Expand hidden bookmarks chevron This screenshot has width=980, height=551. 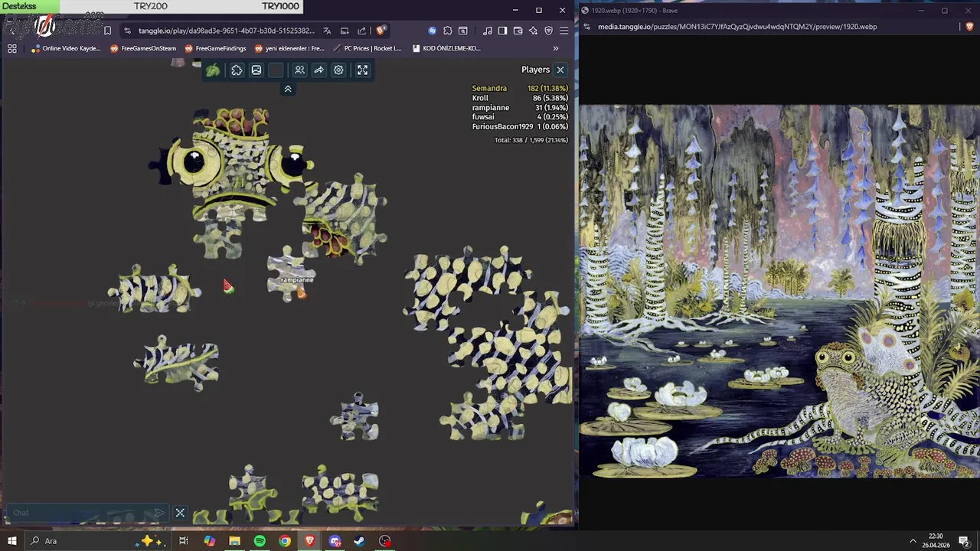556,48
